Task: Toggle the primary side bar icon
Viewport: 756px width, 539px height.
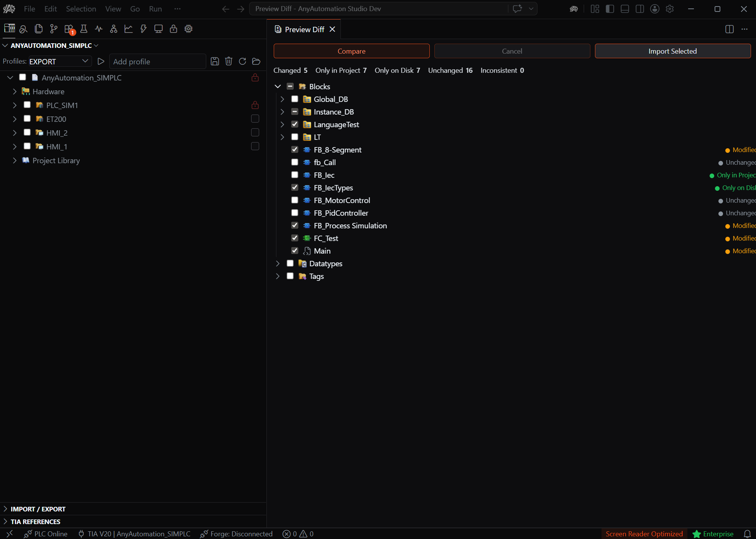Action: click(x=610, y=9)
